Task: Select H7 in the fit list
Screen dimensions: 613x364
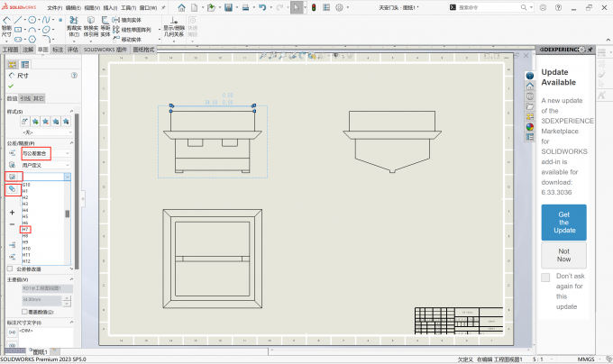Action: point(25,229)
